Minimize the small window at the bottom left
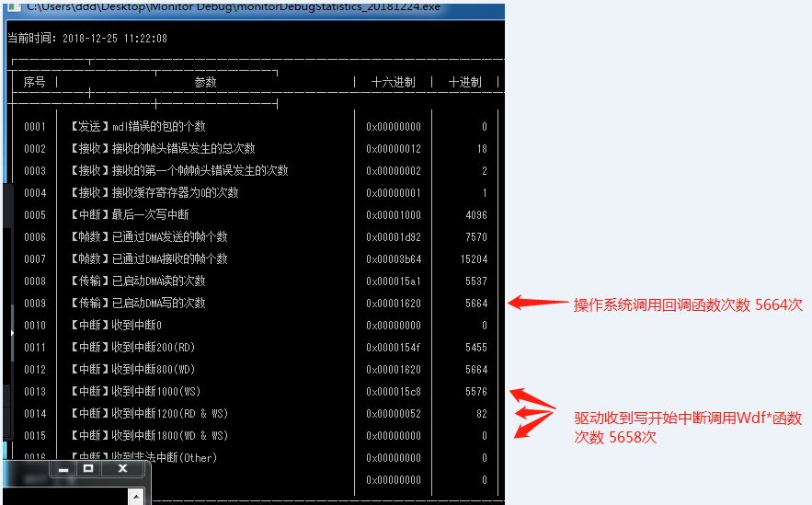The width and height of the screenshot is (812, 505). (x=63, y=469)
